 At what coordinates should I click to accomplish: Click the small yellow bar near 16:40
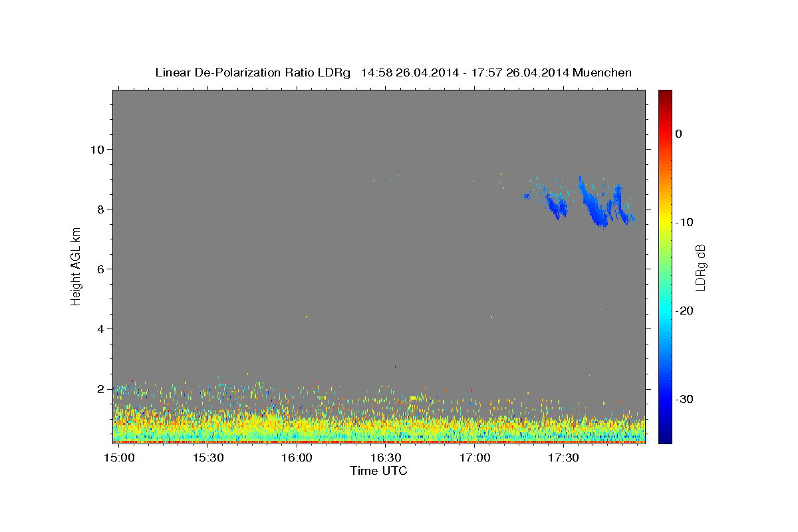tap(415, 398)
